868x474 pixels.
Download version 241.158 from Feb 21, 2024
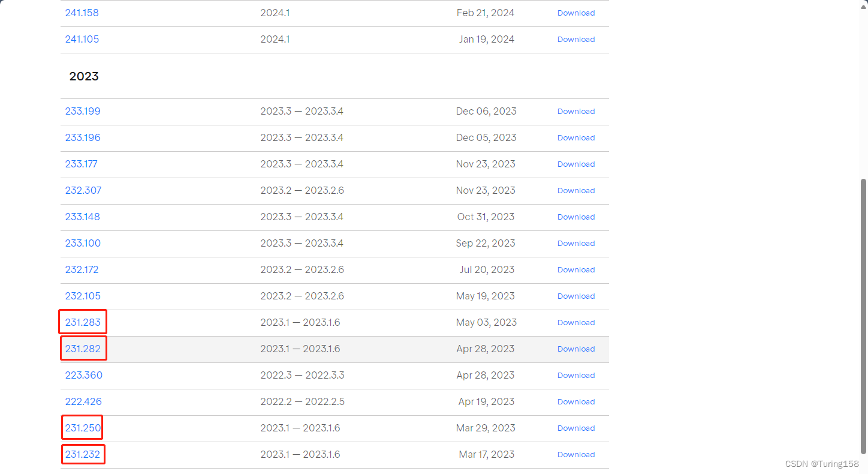576,13
